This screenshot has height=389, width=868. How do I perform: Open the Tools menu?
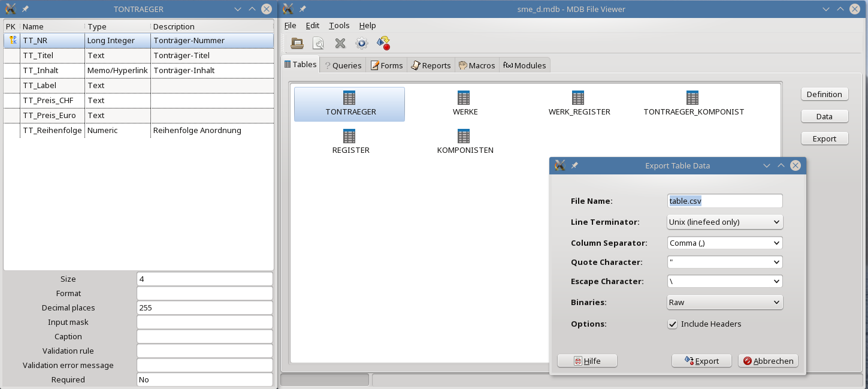point(338,25)
